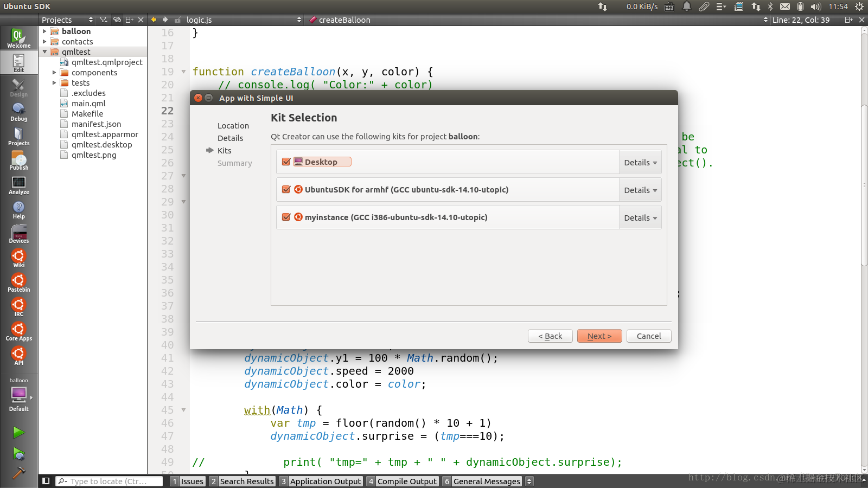Screen dimensions: 868x488
Task: Open the logic.js open-documents dropdown
Action: click(244, 20)
